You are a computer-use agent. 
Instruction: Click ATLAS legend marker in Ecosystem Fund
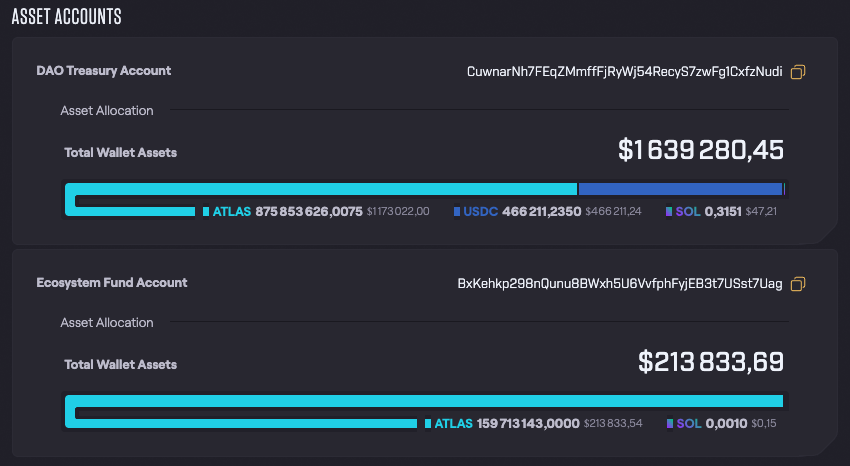428,424
